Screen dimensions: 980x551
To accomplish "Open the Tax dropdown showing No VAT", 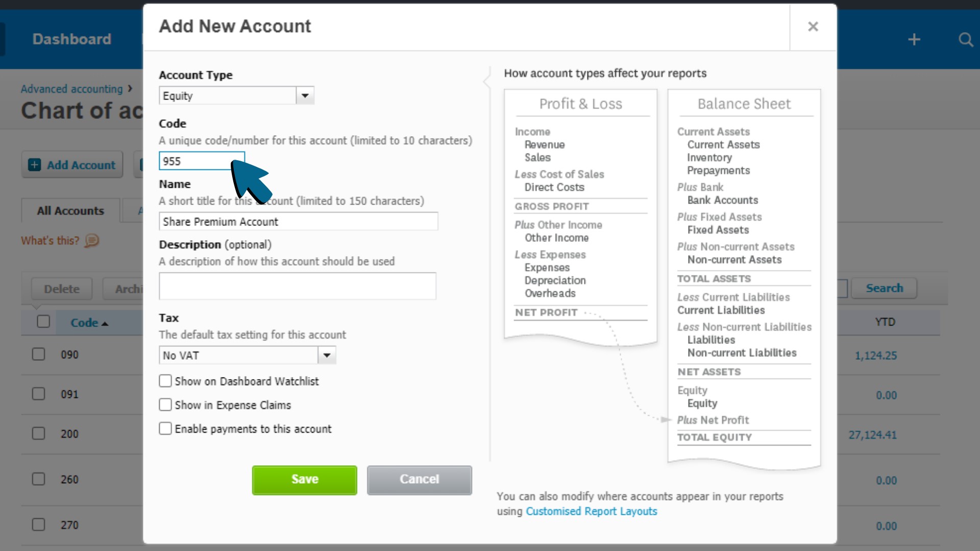I will pyautogui.click(x=326, y=355).
